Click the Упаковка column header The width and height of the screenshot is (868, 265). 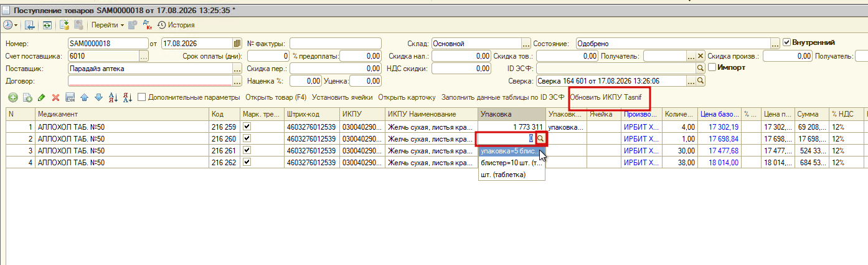[x=512, y=114]
